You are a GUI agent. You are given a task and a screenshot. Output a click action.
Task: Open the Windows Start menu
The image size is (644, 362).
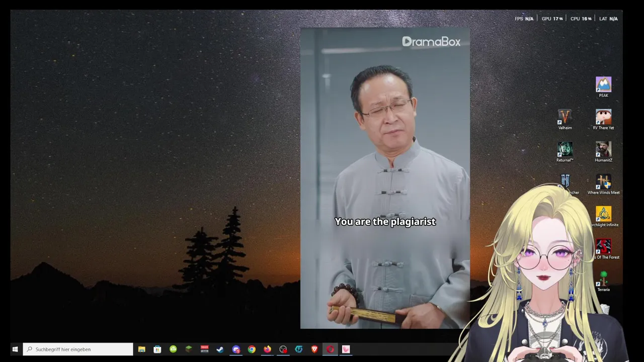click(x=15, y=349)
